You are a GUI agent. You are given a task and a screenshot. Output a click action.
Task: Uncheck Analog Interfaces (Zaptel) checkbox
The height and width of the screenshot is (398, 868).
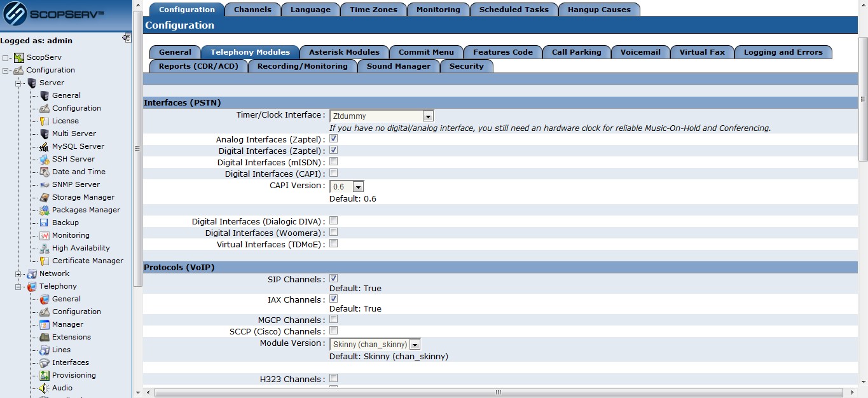tap(333, 139)
